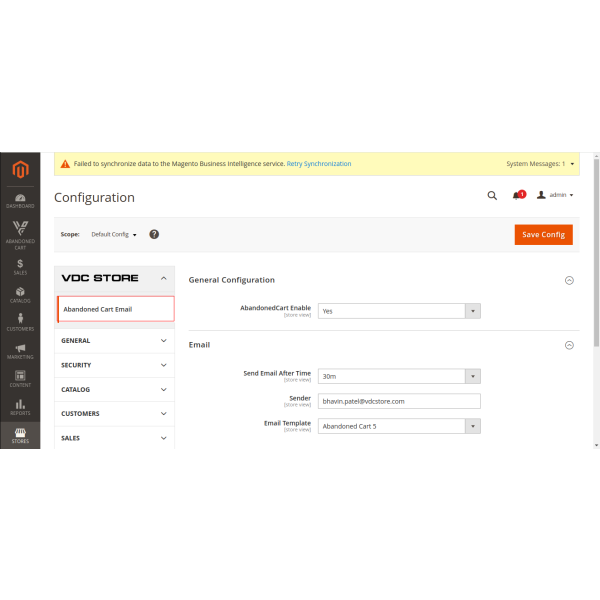
Task: Collapse the VDC STORE tab group
Action: [x=114, y=279]
